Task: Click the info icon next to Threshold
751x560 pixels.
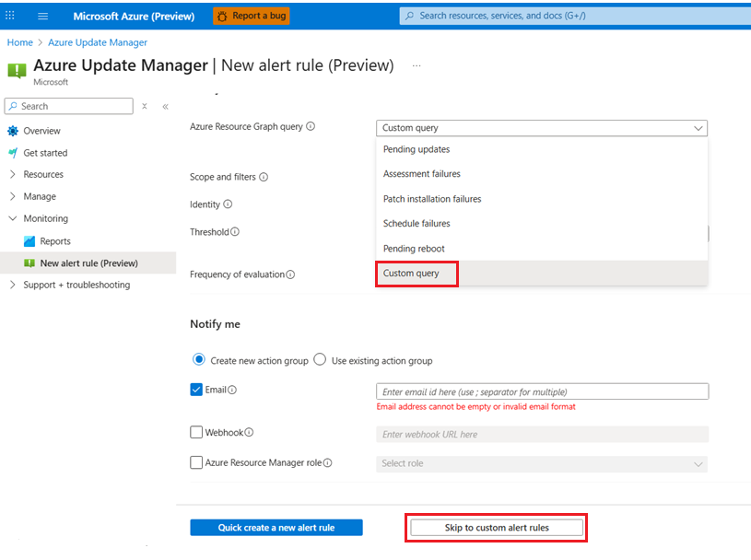Action: (x=235, y=232)
